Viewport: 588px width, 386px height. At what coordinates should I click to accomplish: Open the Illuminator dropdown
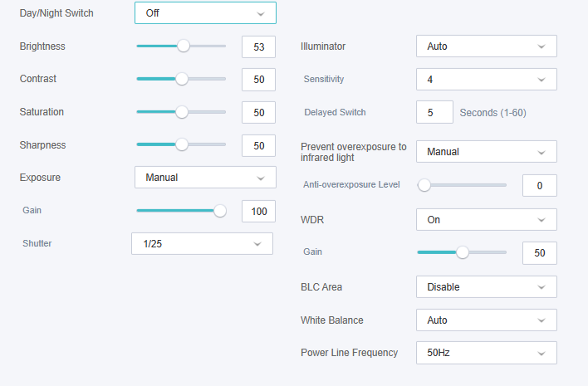click(486, 46)
